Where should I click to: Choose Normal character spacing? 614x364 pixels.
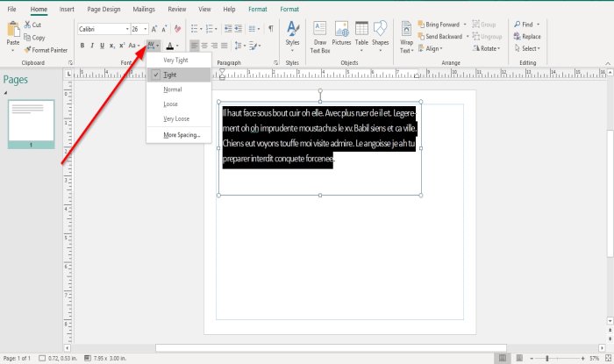[x=179, y=89]
